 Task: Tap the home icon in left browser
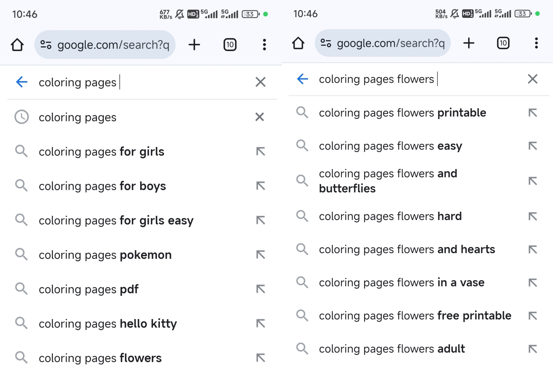click(17, 45)
